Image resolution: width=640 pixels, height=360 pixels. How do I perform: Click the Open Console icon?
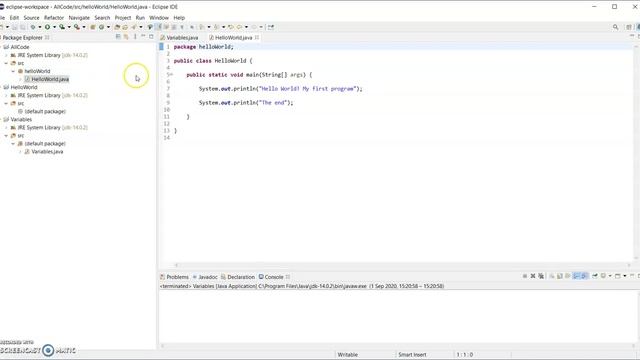point(618,276)
